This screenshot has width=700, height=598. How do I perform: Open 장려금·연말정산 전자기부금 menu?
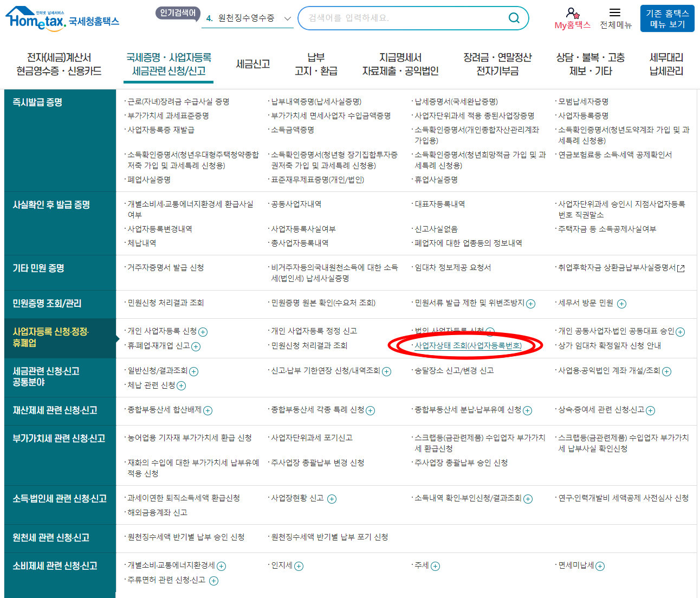click(x=497, y=64)
